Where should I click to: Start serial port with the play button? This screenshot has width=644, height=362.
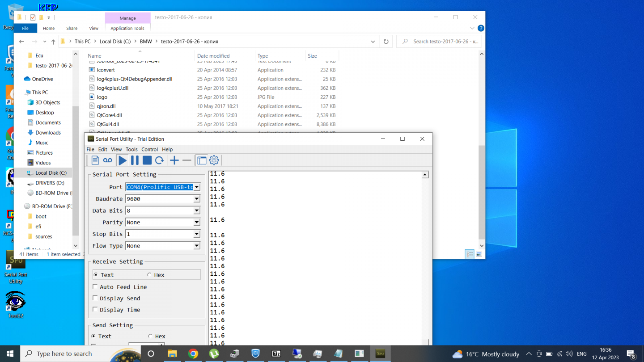click(123, 160)
